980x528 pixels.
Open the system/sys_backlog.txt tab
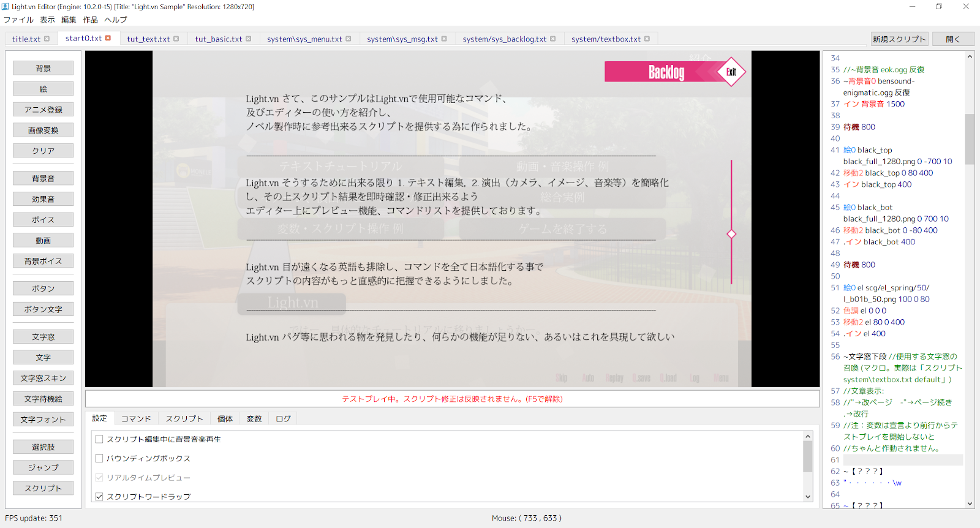504,39
